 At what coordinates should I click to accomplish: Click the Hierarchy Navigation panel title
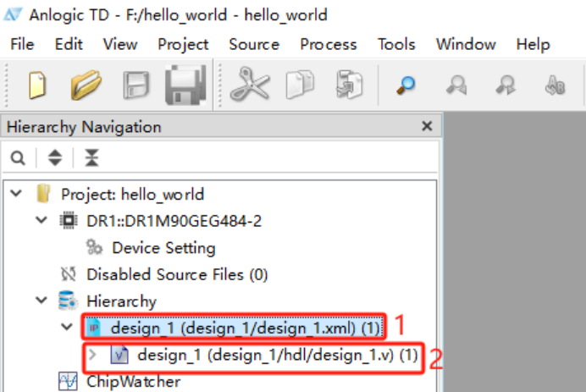pos(84,127)
